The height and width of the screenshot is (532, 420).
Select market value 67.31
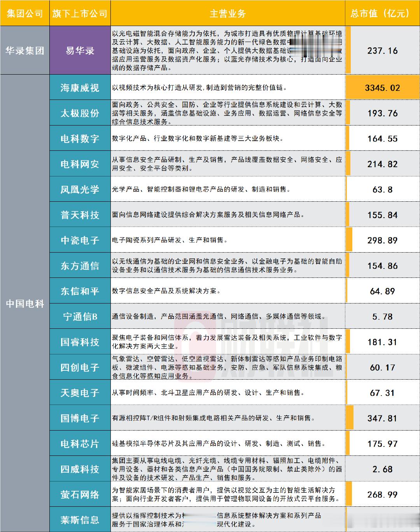[383, 393]
